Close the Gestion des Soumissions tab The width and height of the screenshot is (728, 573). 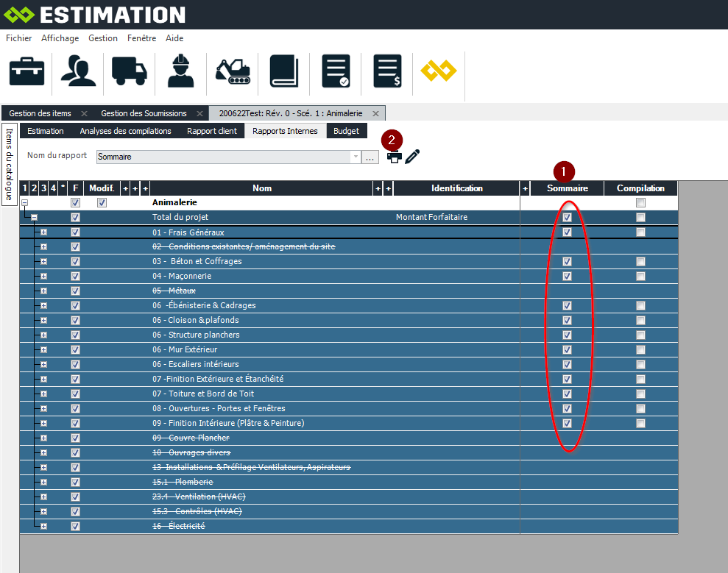tap(199, 113)
